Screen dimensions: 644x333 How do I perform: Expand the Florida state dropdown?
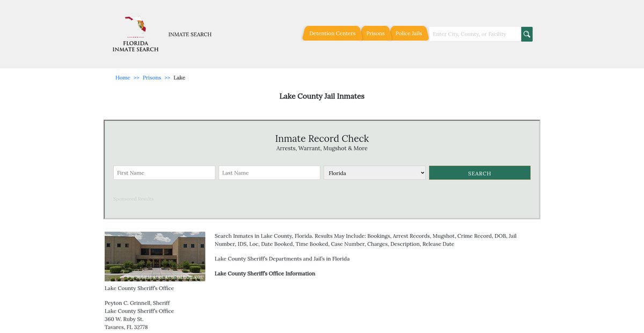375,172
